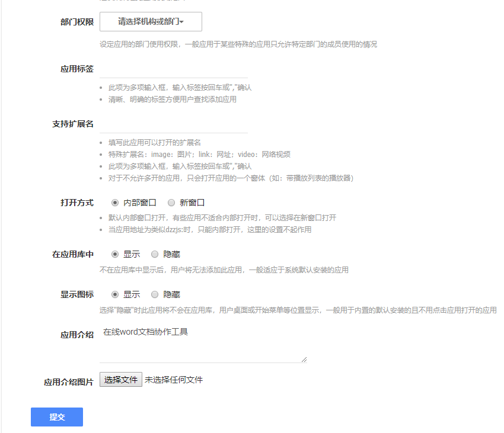Focus the 支持扩展名 input field
The width and height of the screenshot is (504, 433).
tap(173, 124)
